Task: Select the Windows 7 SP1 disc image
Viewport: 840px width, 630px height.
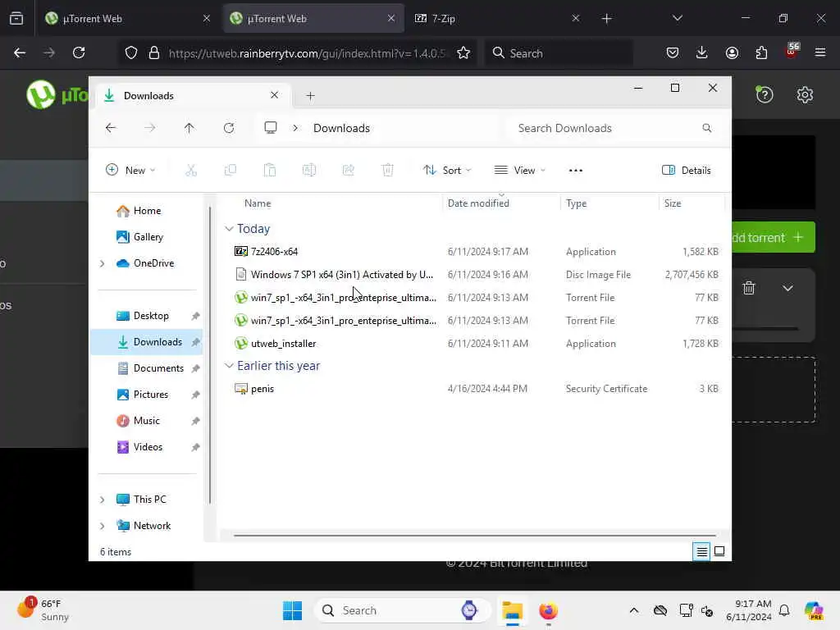Action: click(x=476, y=274)
